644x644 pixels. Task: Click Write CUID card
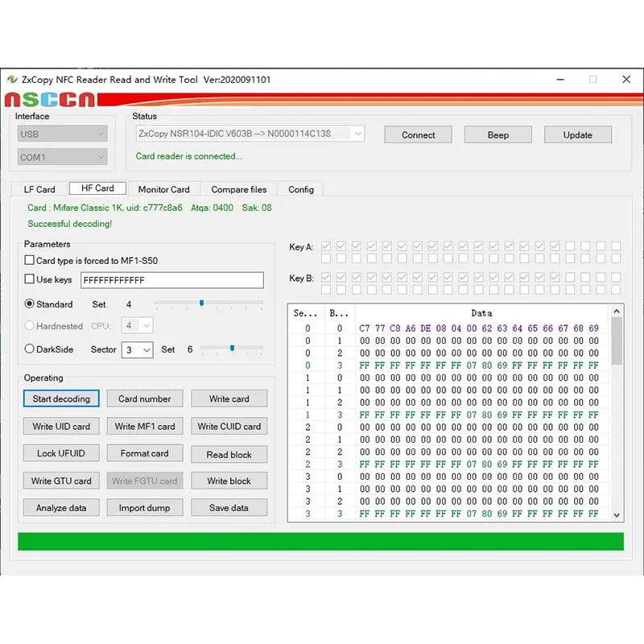coord(229,427)
